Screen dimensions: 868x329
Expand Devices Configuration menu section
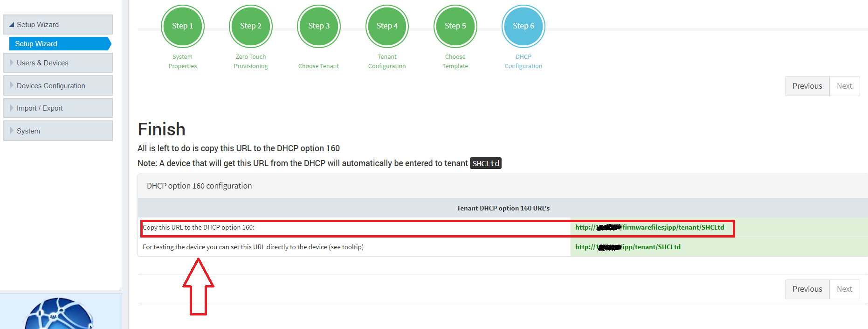tap(58, 86)
